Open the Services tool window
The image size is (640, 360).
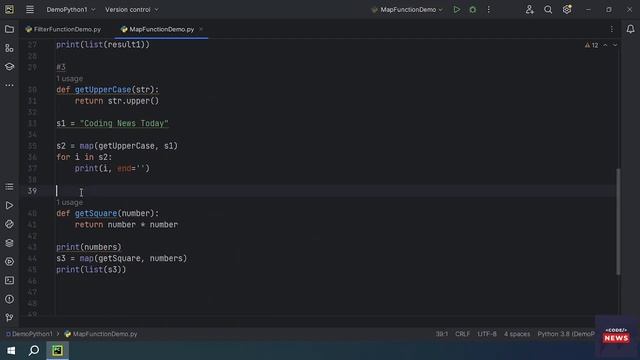point(9,262)
